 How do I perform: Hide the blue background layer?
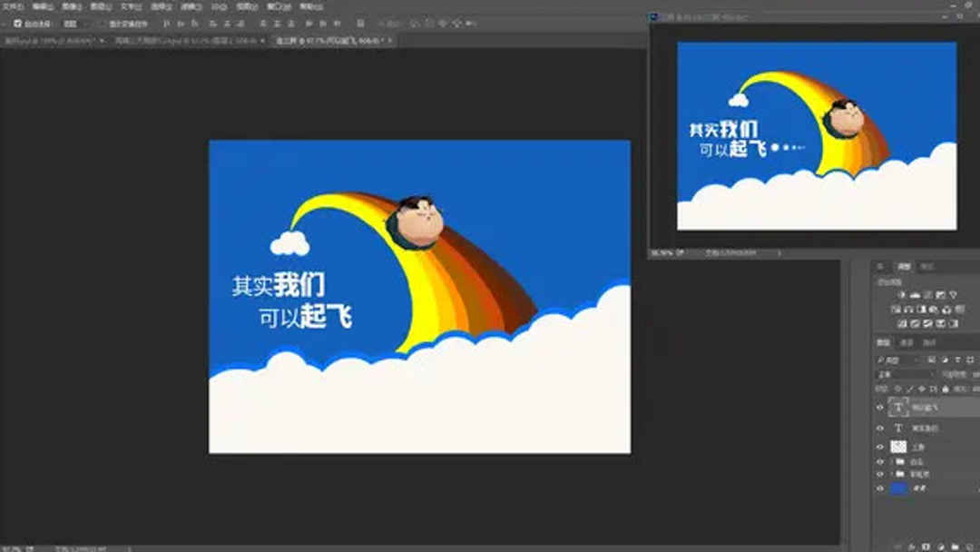click(x=878, y=488)
